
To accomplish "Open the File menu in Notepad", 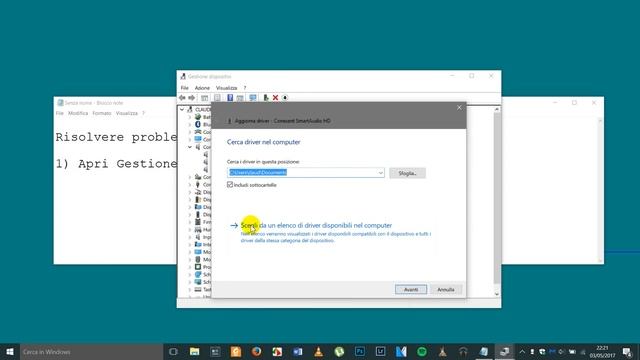I will [60, 113].
